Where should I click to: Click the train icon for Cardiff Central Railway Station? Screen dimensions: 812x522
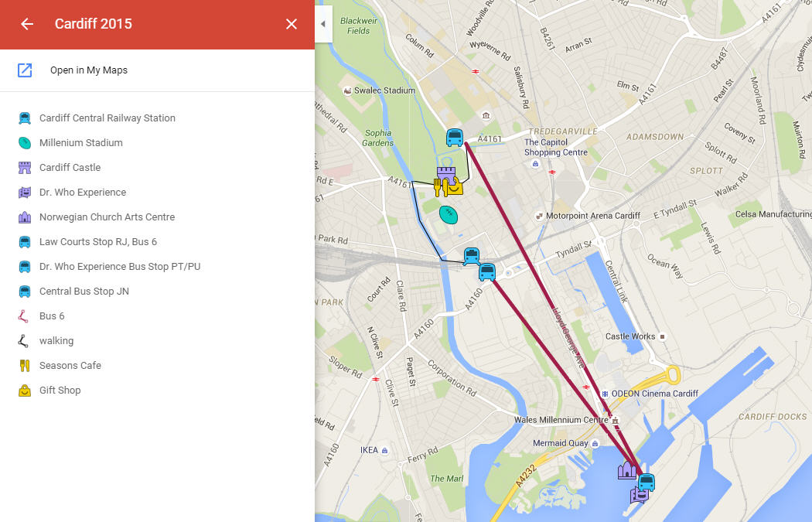tap(24, 118)
